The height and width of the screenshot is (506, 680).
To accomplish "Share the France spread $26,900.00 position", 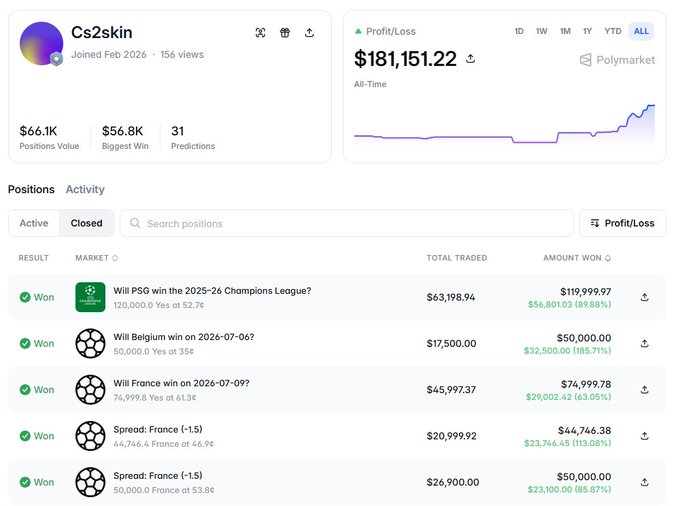I will 644,482.
